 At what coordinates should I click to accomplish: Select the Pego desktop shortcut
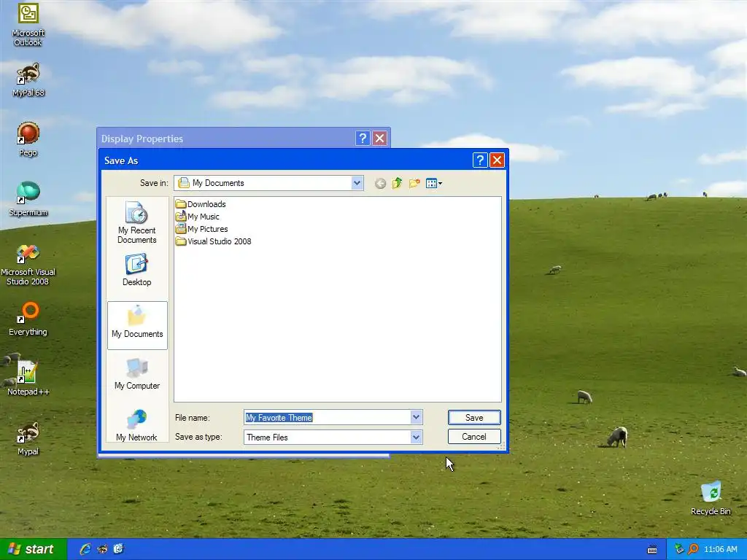click(x=28, y=139)
